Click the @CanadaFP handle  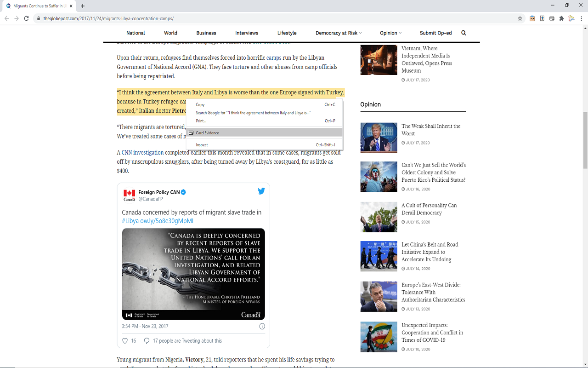point(151,199)
